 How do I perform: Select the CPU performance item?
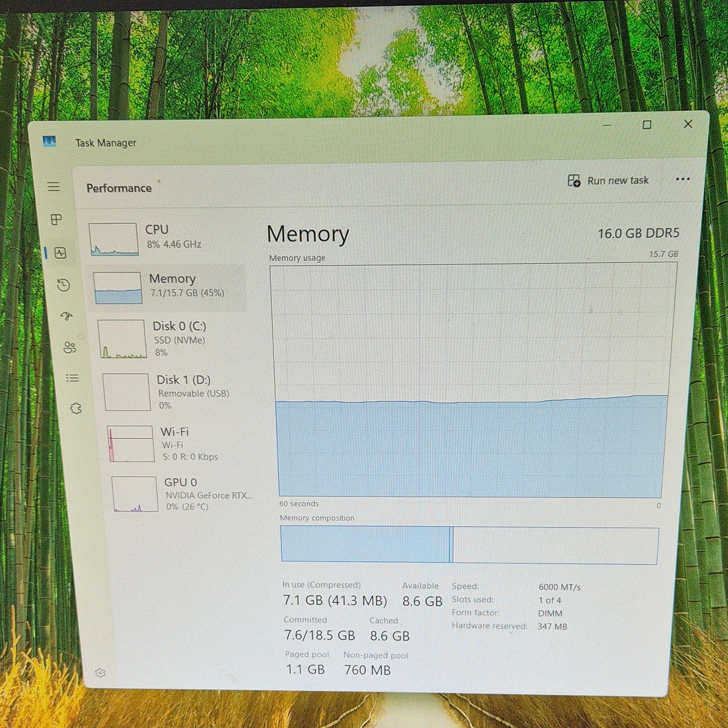[x=166, y=238]
